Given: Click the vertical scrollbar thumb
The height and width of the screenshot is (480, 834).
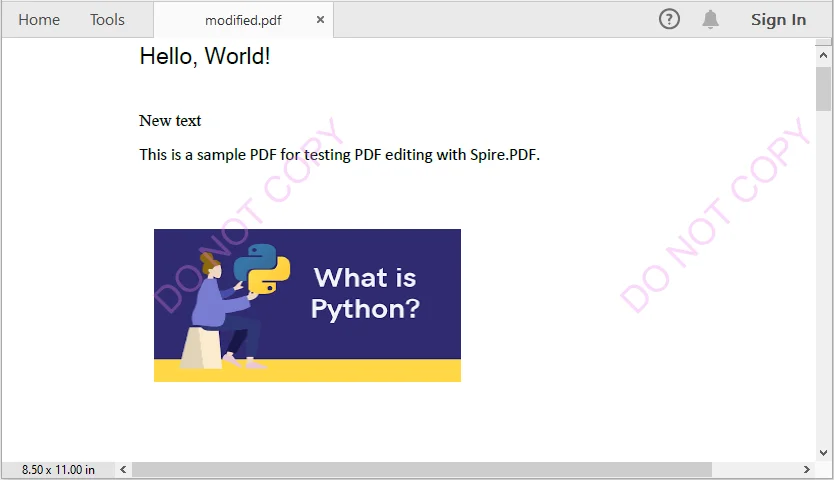Looking at the screenshot, I should click(823, 88).
